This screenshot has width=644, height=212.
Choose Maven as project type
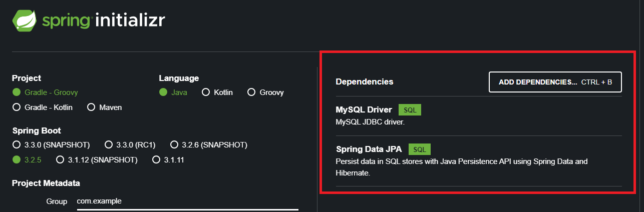pyautogui.click(x=104, y=107)
